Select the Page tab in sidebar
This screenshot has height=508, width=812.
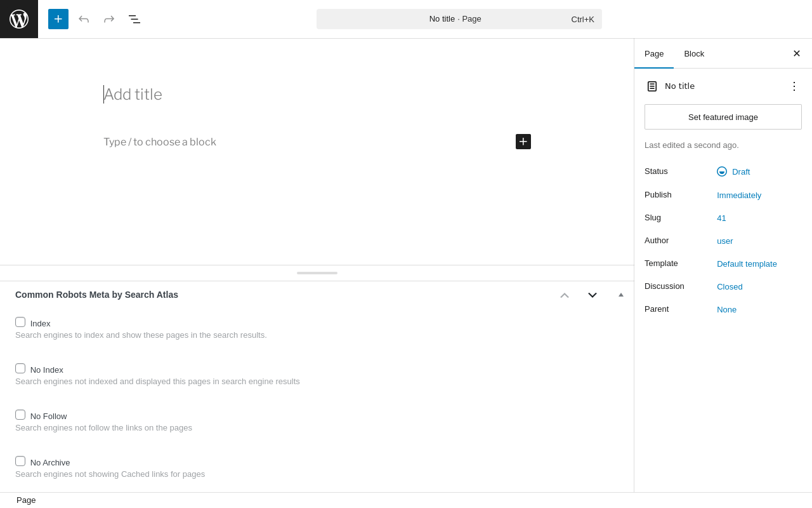pyautogui.click(x=654, y=53)
